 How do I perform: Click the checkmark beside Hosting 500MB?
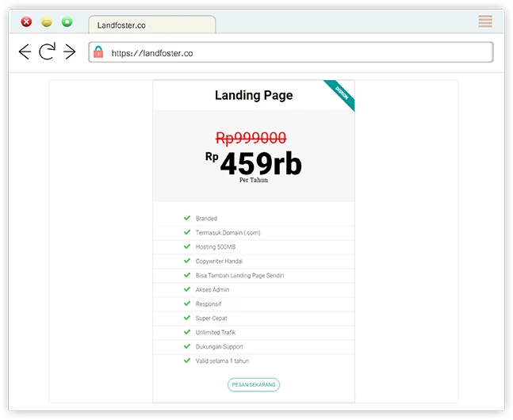coord(187,246)
